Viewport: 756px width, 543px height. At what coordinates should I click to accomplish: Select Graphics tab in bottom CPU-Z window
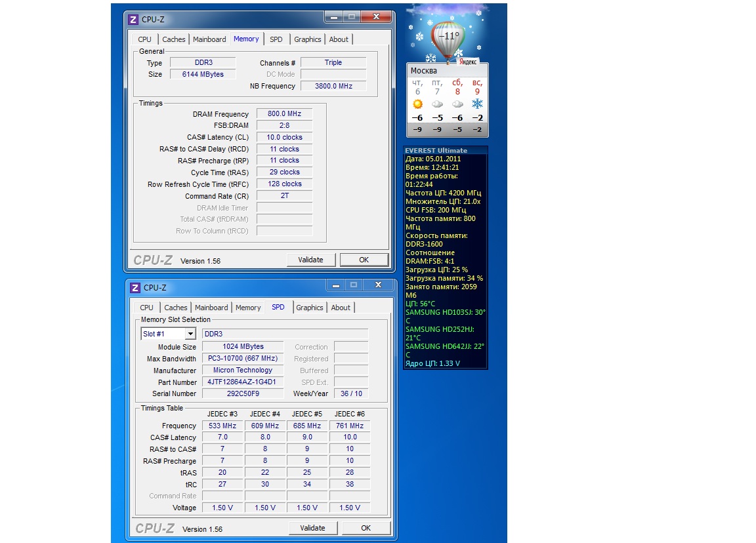pyautogui.click(x=309, y=308)
